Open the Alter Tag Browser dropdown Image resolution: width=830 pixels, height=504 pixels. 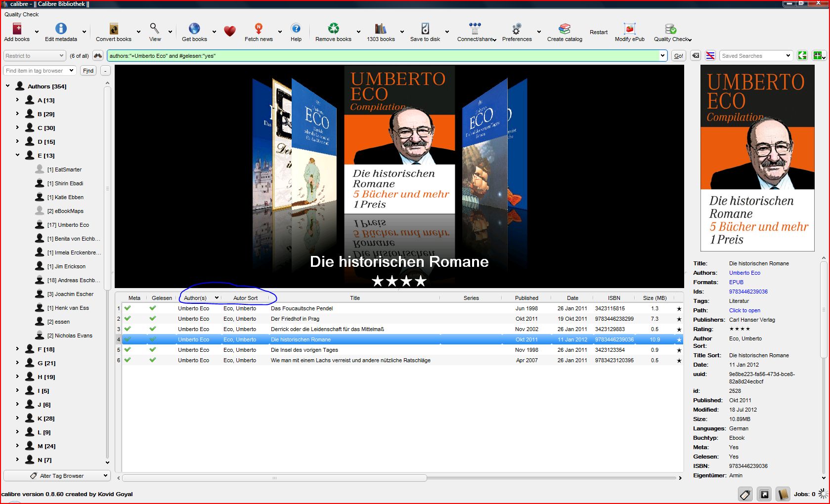pos(56,476)
